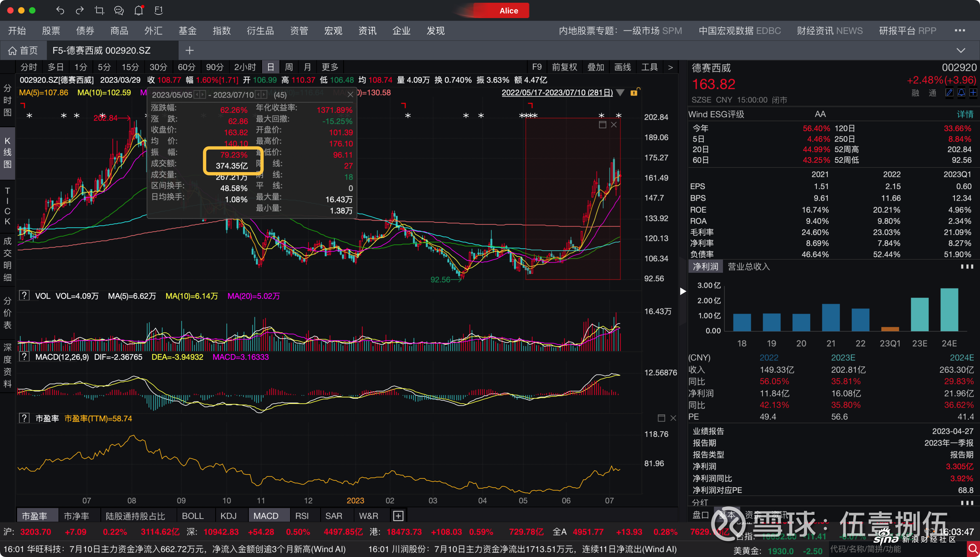This screenshot has height=557, width=980.
Task: Add stock to watchlist with blue plus
Action: click(x=973, y=92)
